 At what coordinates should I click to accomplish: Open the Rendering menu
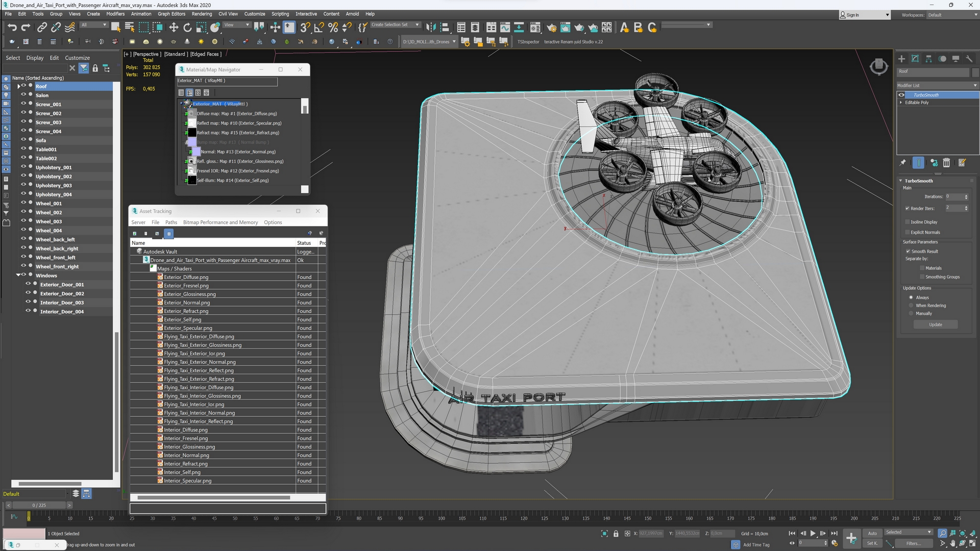tap(202, 14)
